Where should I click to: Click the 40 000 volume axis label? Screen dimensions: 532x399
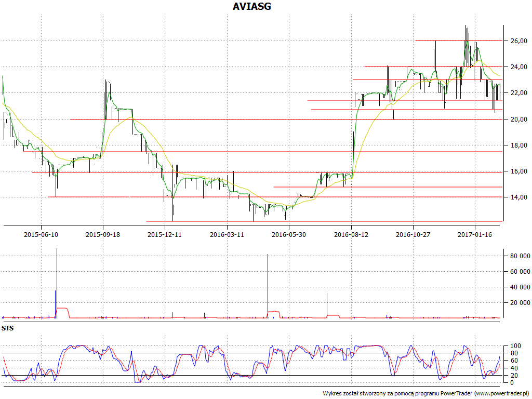pyautogui.click(x=520, y=287)
